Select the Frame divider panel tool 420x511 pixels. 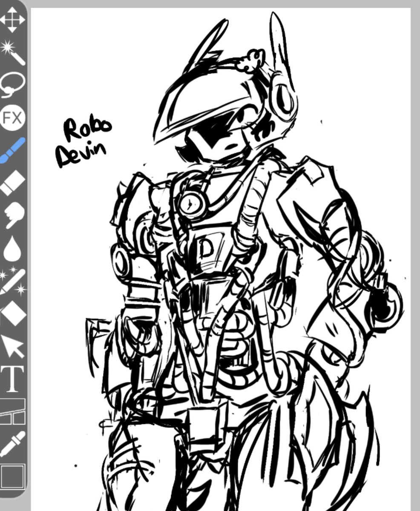[x=12, y=412]
